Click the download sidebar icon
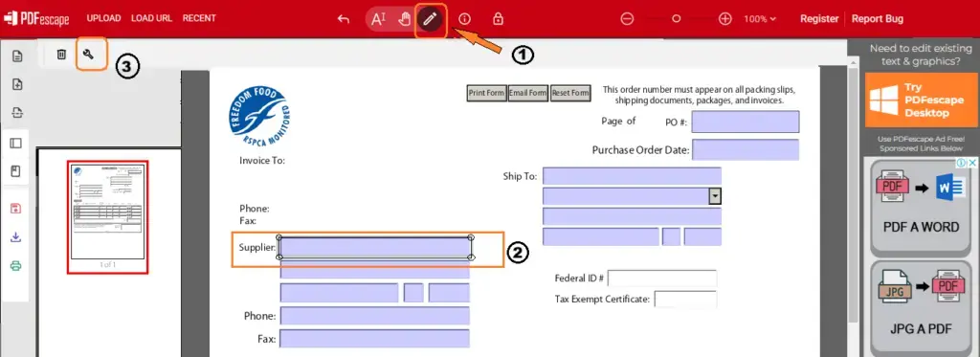 [16, 237]
